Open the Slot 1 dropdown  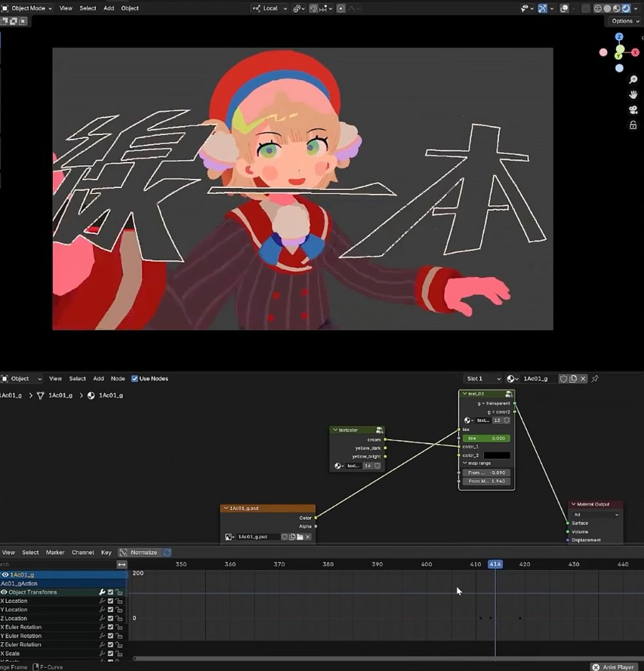483,379
